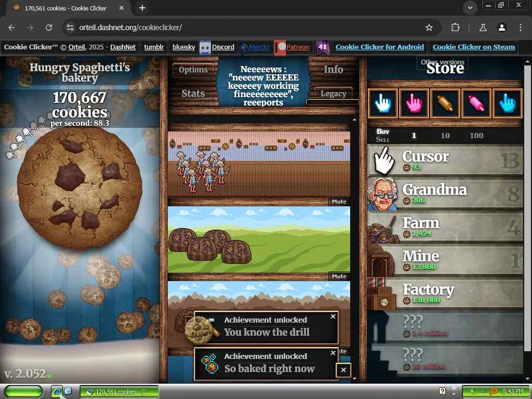Mute the farm building row
Screen dimensions: 532x399
pos(339,276)
